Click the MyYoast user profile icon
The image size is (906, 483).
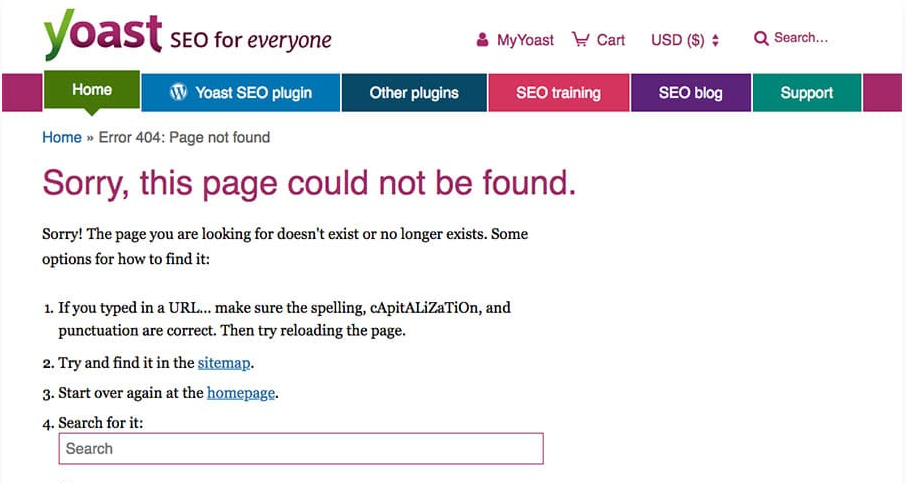[483, 40]
